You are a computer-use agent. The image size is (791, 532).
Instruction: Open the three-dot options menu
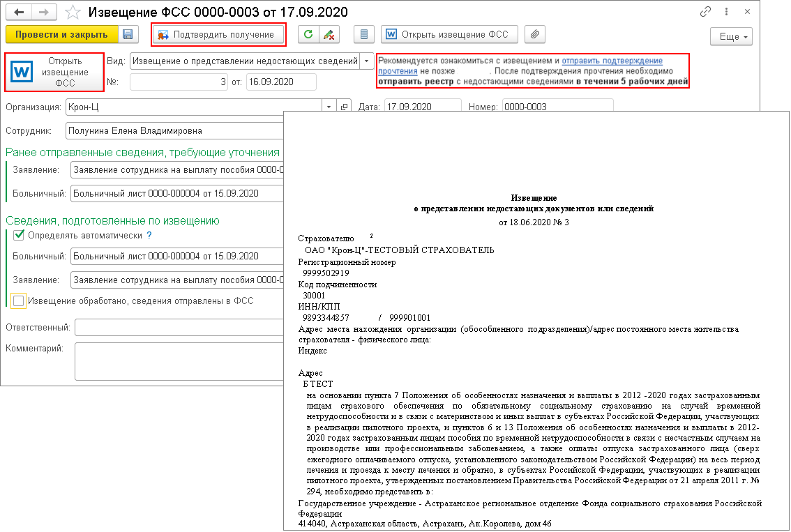(x=726, y=12)
